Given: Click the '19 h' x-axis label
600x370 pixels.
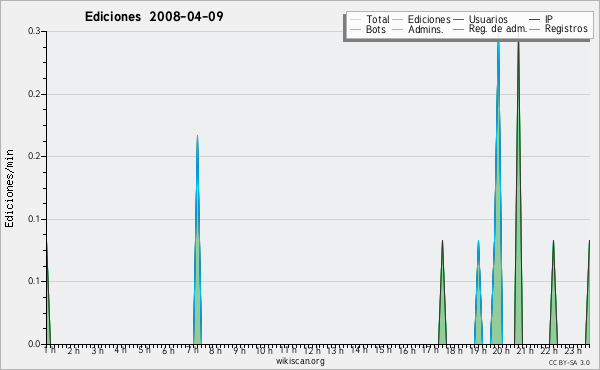Looking at the screenshot, I should [x=478, y=350].
